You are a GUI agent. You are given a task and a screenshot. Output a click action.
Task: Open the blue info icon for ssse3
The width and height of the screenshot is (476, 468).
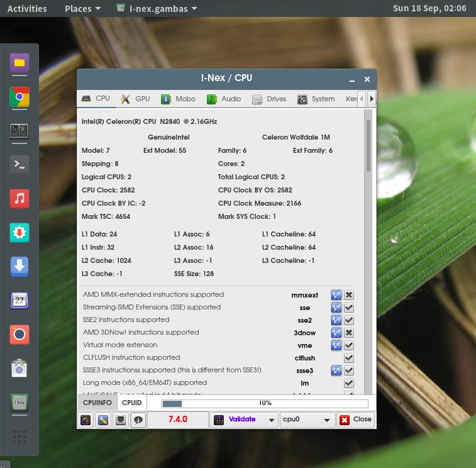pos(336,370)
